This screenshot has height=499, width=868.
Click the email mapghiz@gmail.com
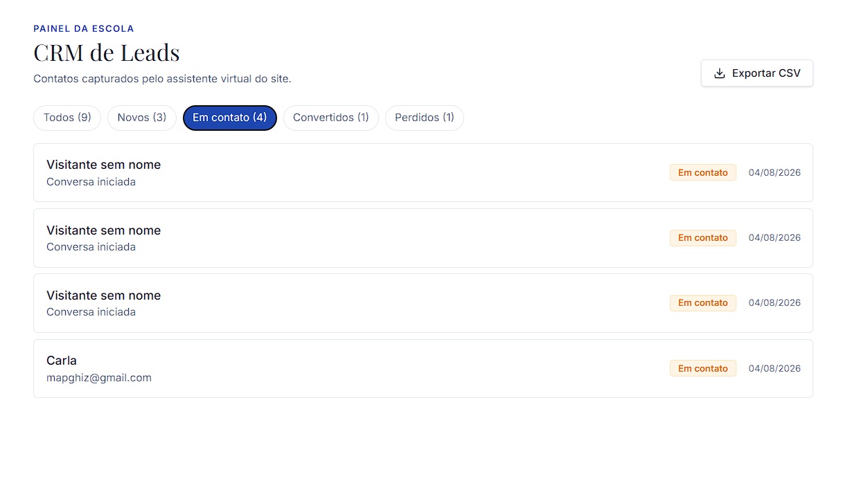click(99, 378)
